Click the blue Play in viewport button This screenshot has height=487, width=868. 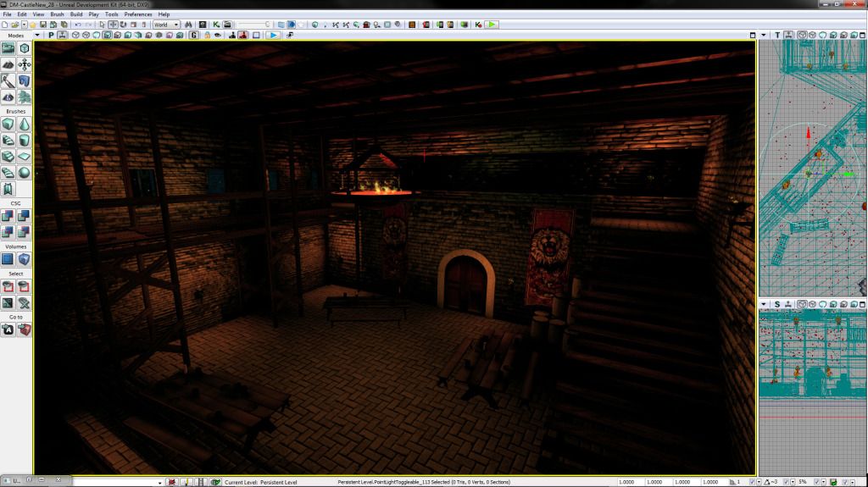pos(273,36)
